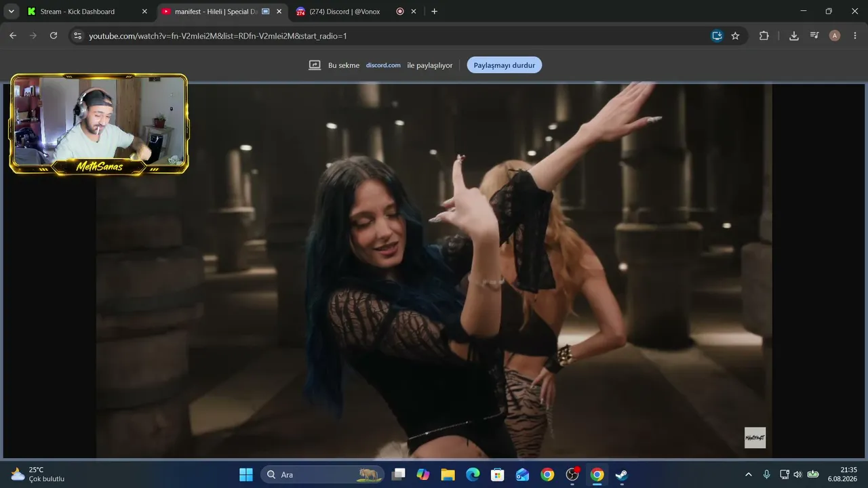Click the Ara taskbar search box
This screenshot has width=868, height=488.
(322, 474)
